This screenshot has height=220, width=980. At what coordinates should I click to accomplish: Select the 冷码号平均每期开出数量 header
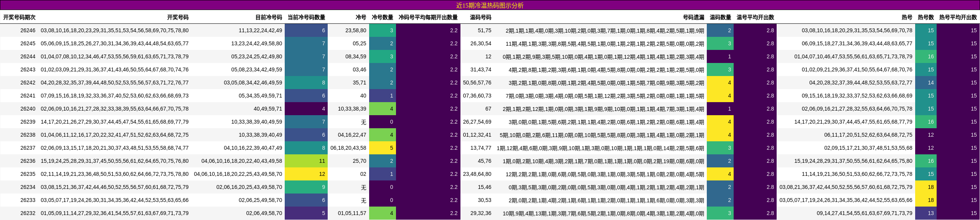(x=428, y=17)
